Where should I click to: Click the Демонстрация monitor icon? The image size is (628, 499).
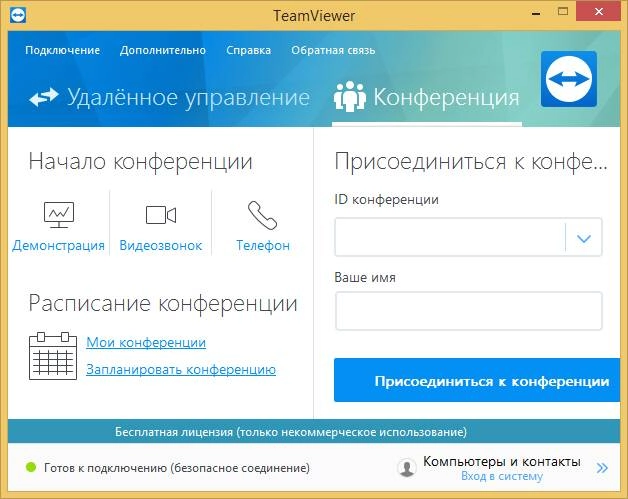(59, 215)
